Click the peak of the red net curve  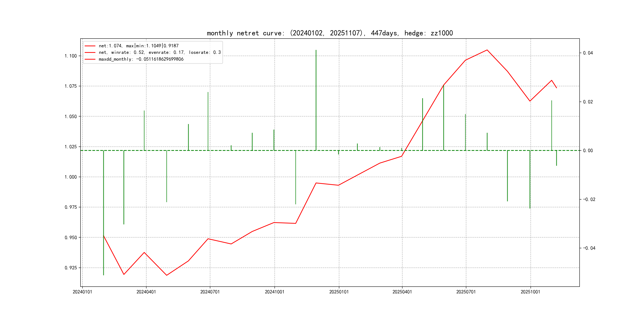pos(487,50)
